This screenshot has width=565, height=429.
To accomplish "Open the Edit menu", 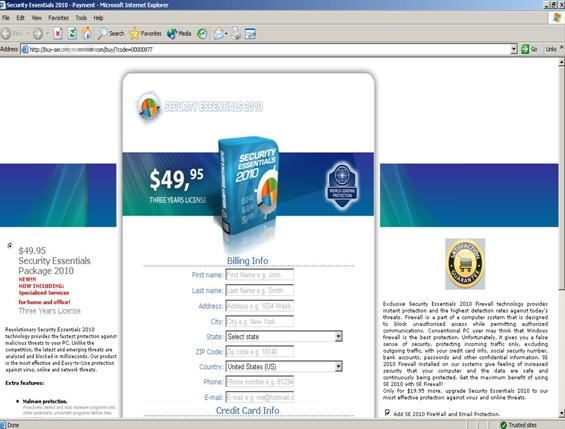I will click(x=21, y=18).
